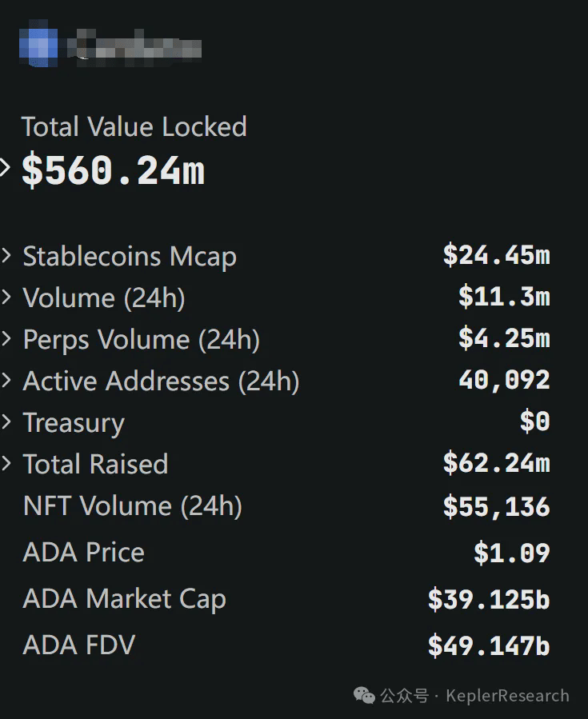Click the blurred chain logo icon
This screenshot has width=588, height=719.
point(38,46)
